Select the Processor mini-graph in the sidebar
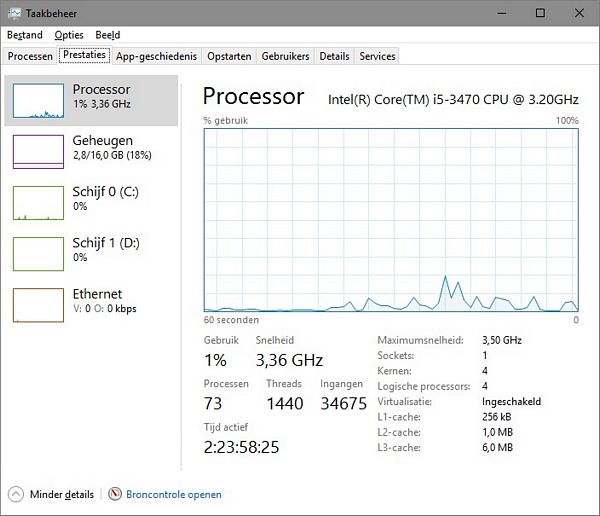The width and height of the screenshot is (600, 516). coord(38,101)
